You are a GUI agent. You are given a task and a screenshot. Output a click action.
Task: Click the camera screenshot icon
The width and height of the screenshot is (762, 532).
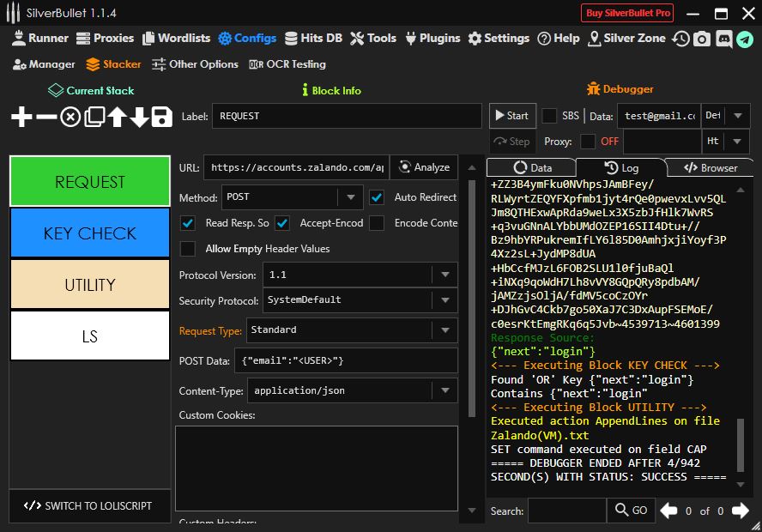click(x=702, y=39)
